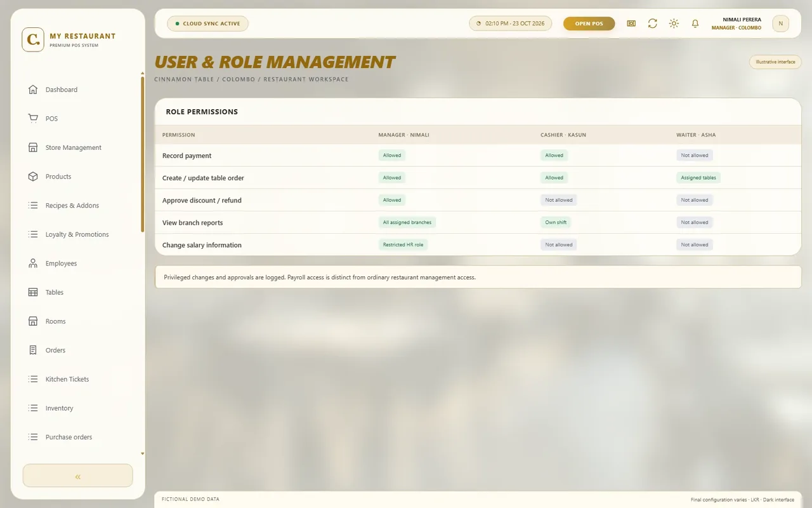
Task: Click the sidebar scroll down arrow
Action: click(143, 454)
